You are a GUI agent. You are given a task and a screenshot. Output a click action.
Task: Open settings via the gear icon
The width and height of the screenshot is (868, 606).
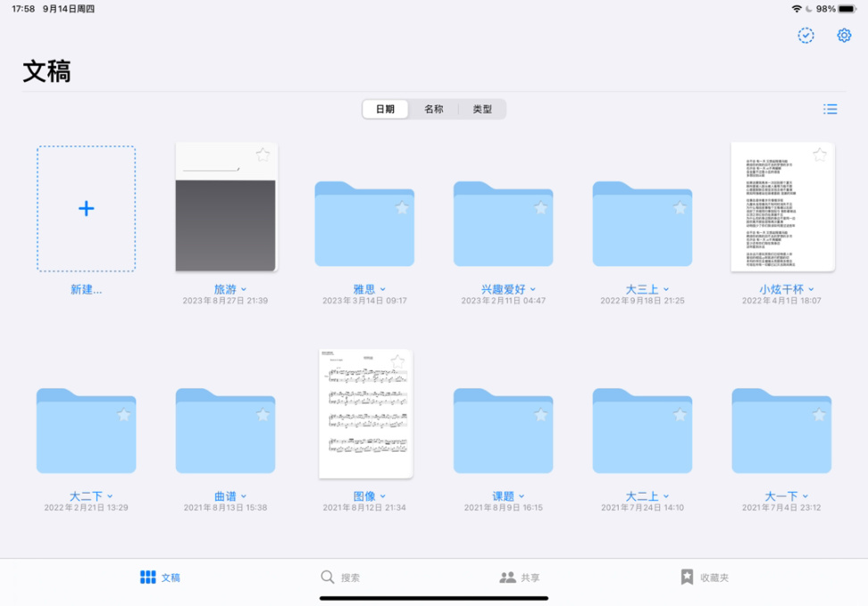click(844, 36)
